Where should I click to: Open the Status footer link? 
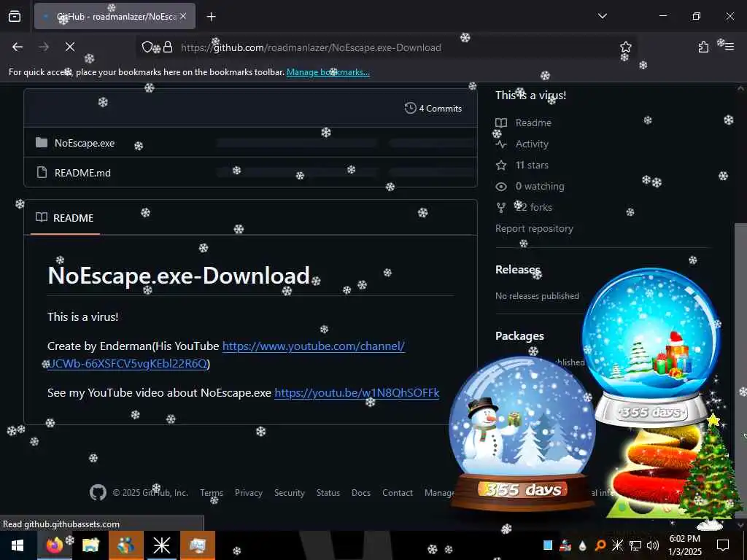tap(328, 493)
